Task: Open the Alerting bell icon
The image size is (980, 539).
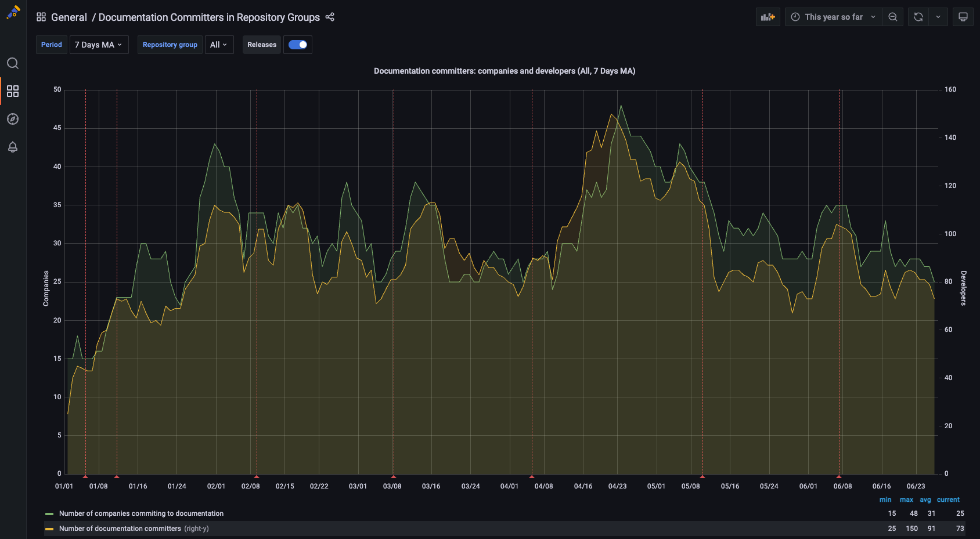Action: click(x=13, y=147)
